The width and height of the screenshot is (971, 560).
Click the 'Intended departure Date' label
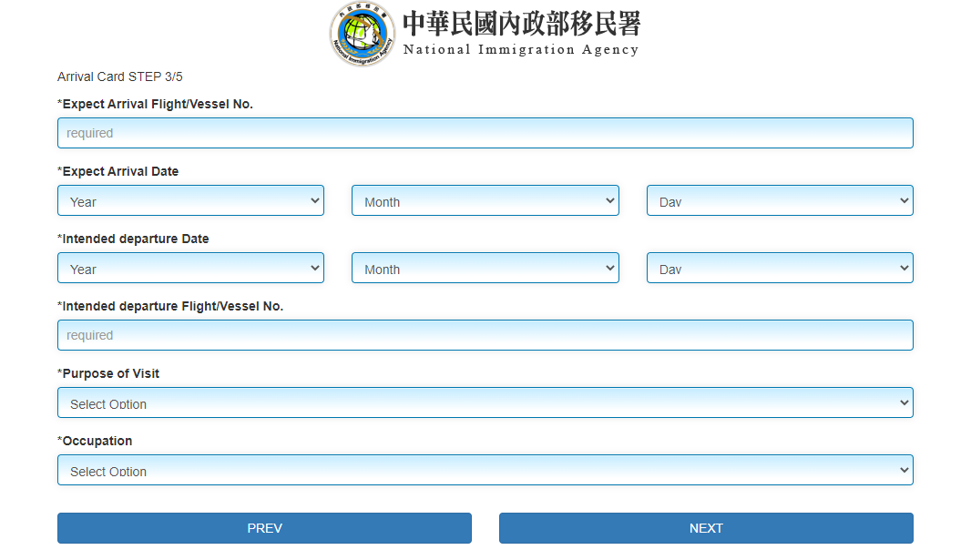(x=135, y=239)
